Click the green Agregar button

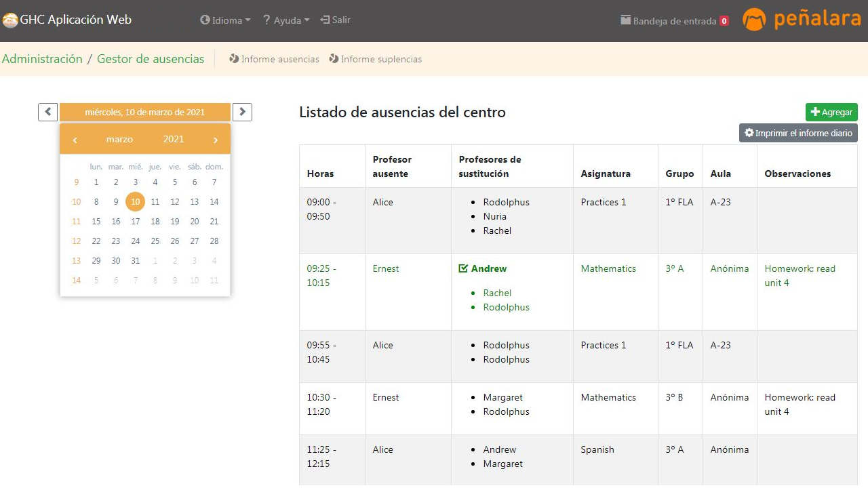click(831, 112)
